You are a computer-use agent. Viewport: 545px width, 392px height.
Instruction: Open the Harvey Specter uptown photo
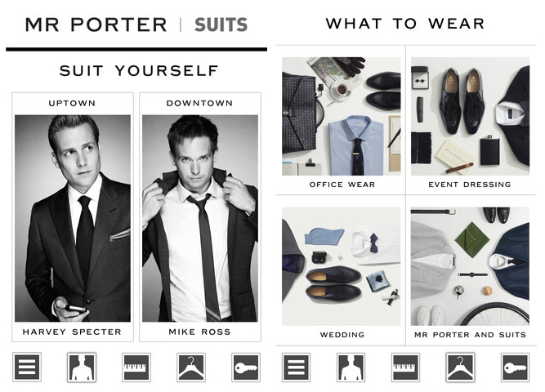pyautogui.click(x=73, y=218)
